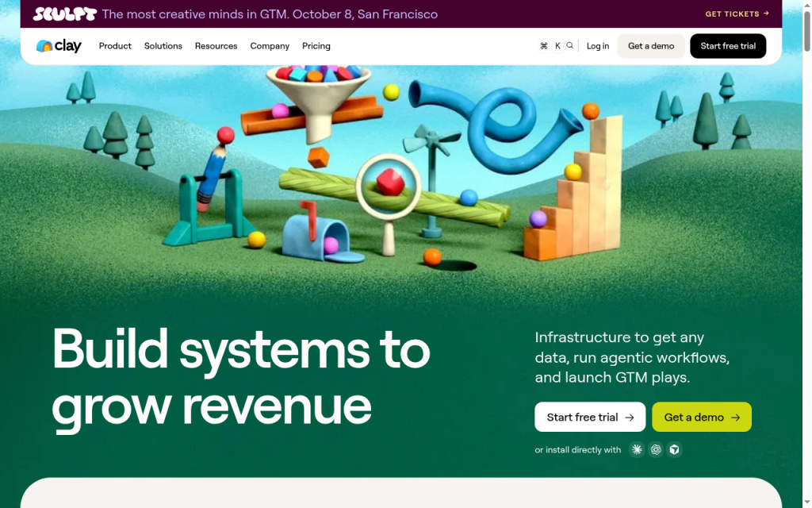The image size is (812, 508).
Task: Install with the ChatGPT knot icon
Action: tap(656, 449)
